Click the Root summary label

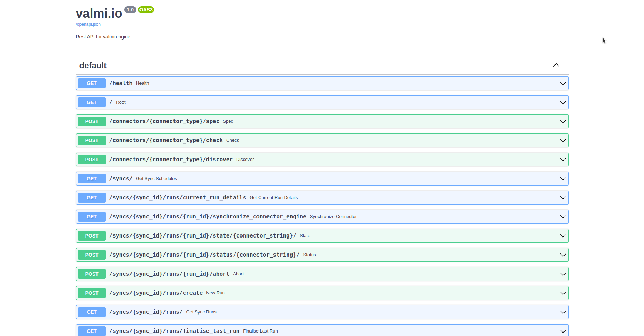tap(121, 102)
